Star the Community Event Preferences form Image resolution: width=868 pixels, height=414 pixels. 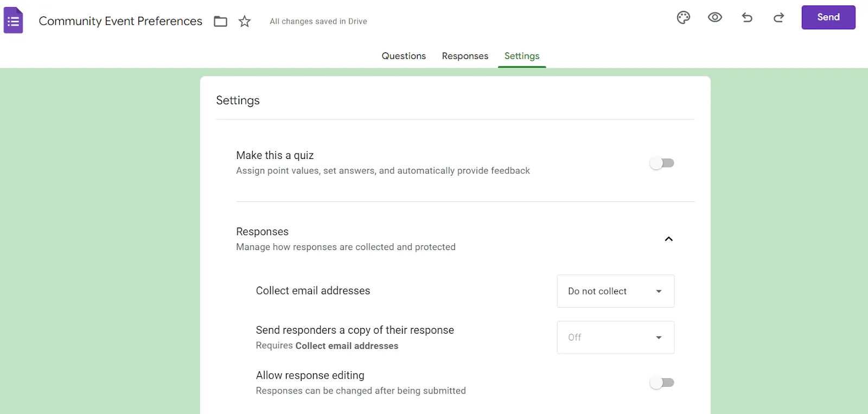(x=245, y=21)
